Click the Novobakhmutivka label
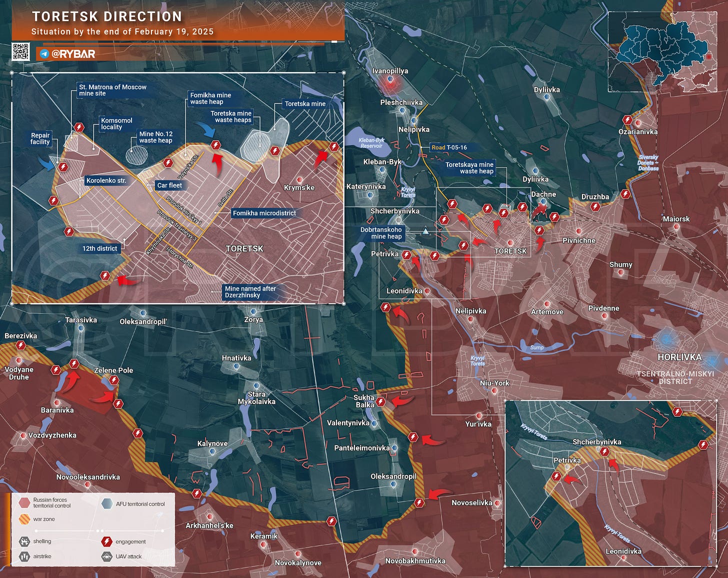This screenshot has width=728, height=578. (415, 561)
